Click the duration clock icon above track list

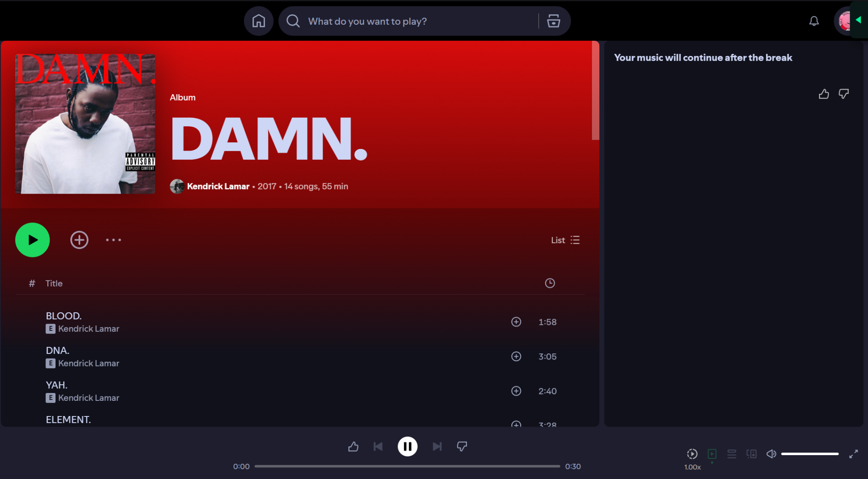pos(549,283)
